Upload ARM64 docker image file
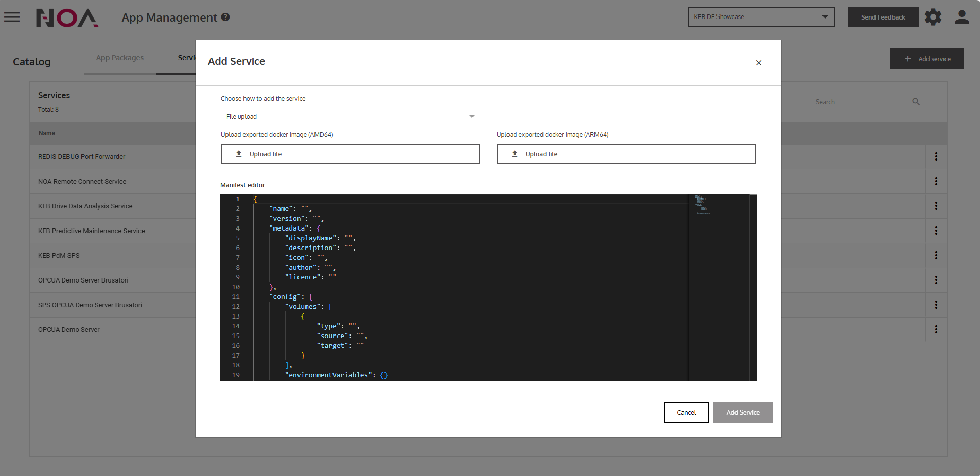The width and height of the screenshot is (980, 476). pyautogui.click(x=626, y=154)
